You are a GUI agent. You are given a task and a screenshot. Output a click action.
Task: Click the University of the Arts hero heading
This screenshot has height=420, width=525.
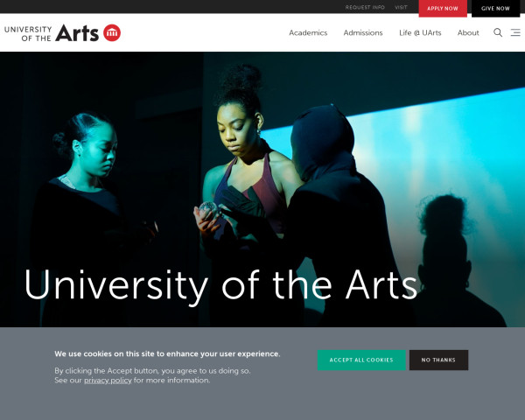(x=221, y=285)
